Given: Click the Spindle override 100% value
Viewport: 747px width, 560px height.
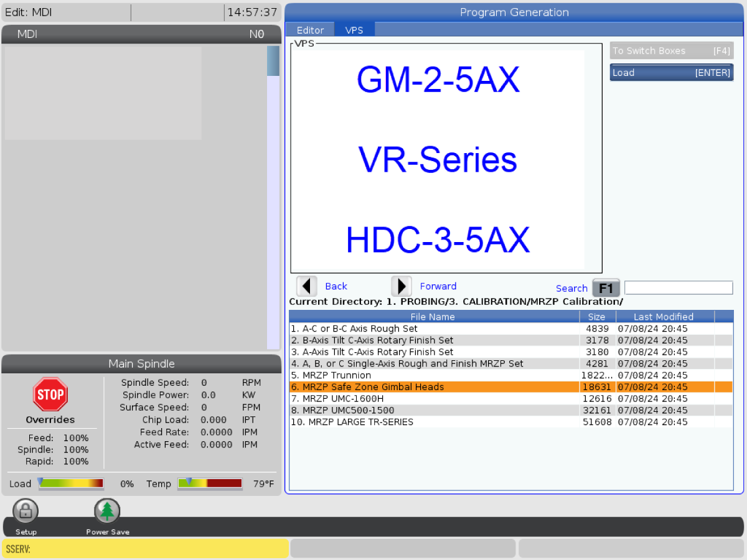Looking at the screenshot, I should tap(76, 450).
